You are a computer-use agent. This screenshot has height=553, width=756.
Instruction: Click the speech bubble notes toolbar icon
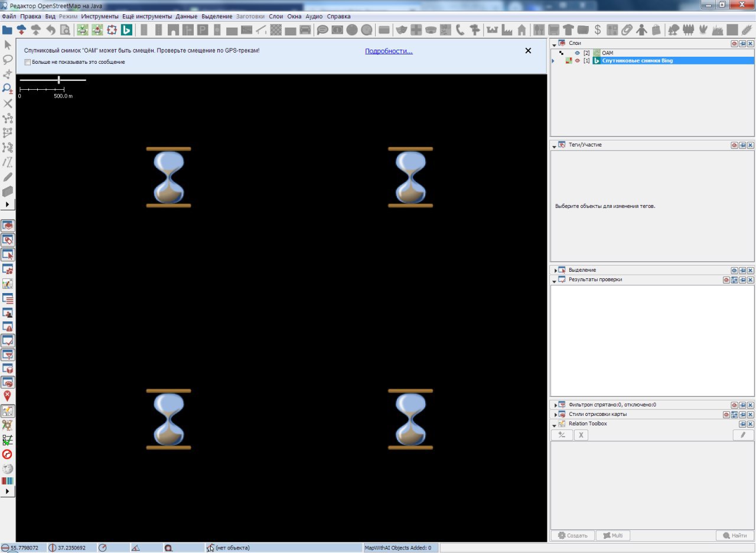point(322,30)
